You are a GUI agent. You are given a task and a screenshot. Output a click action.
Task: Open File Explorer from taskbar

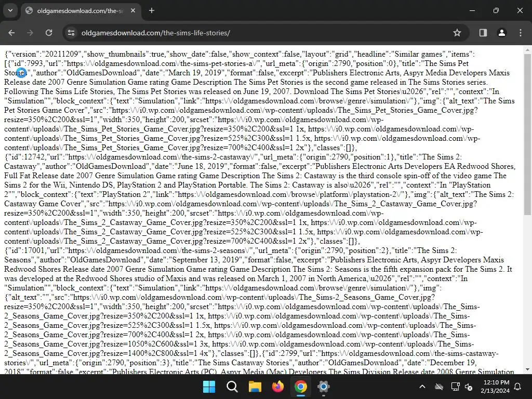[x=255, y=387]
